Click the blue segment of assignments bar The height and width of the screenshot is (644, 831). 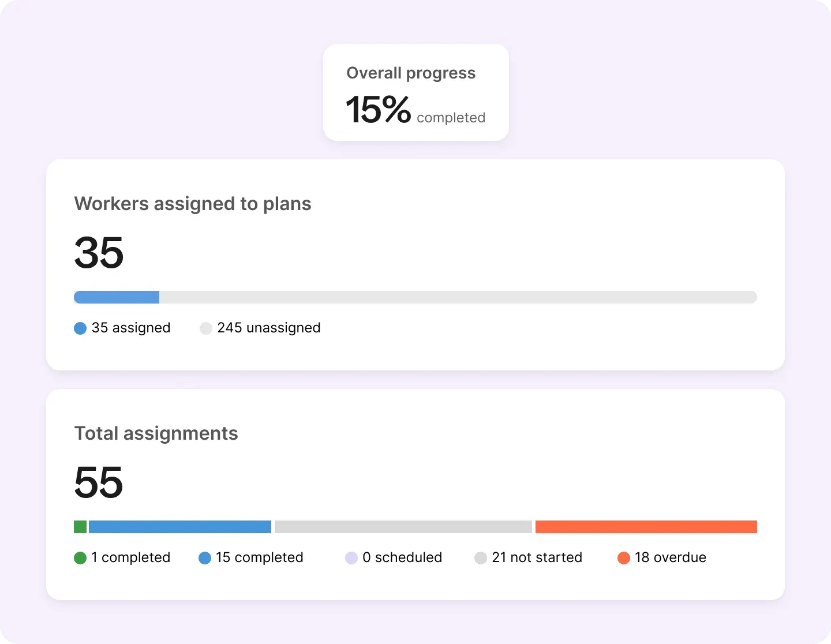(x=180, y=527)
